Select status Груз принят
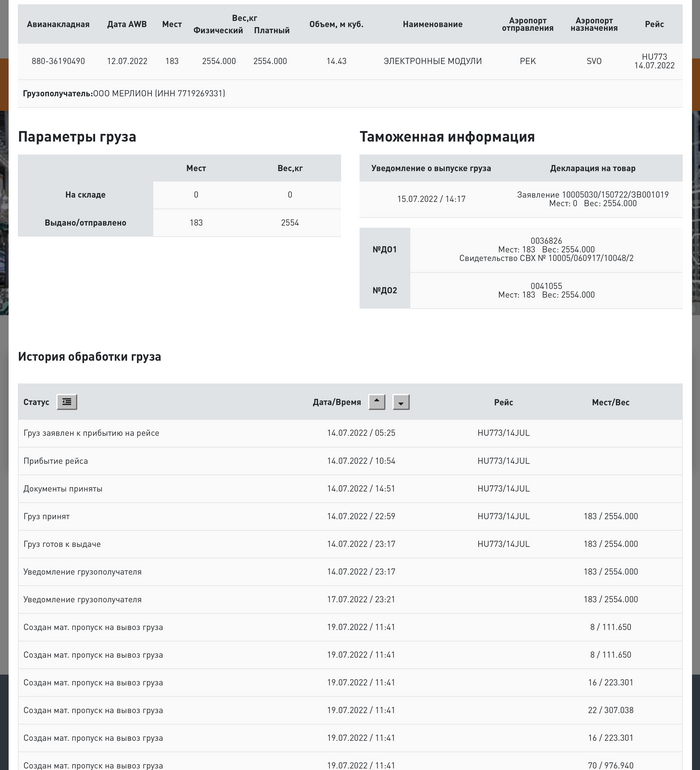The image size is (700, 770). pyautogui.click(x=47, y=517)
